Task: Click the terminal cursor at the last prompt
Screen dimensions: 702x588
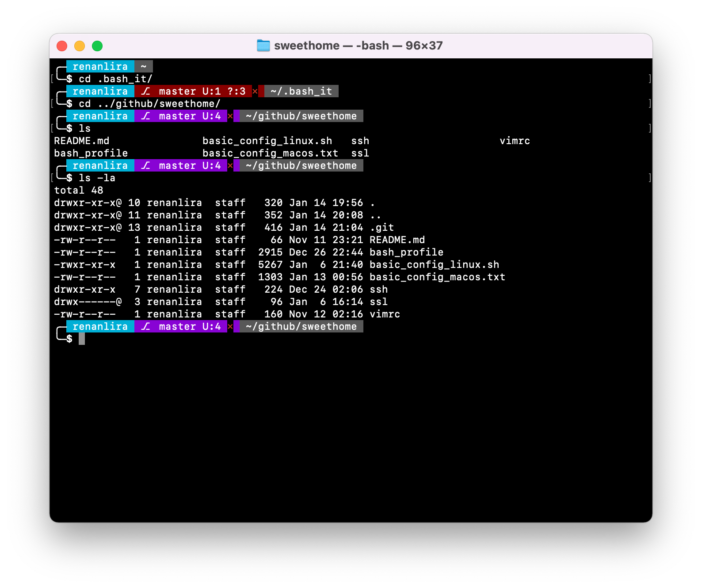Action: [x=82, y=339]
